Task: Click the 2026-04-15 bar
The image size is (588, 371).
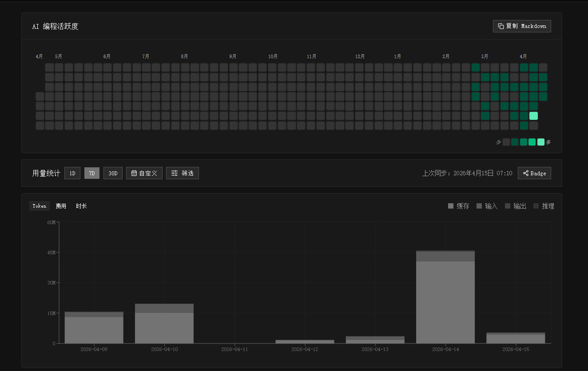Action: coord(516,338)
